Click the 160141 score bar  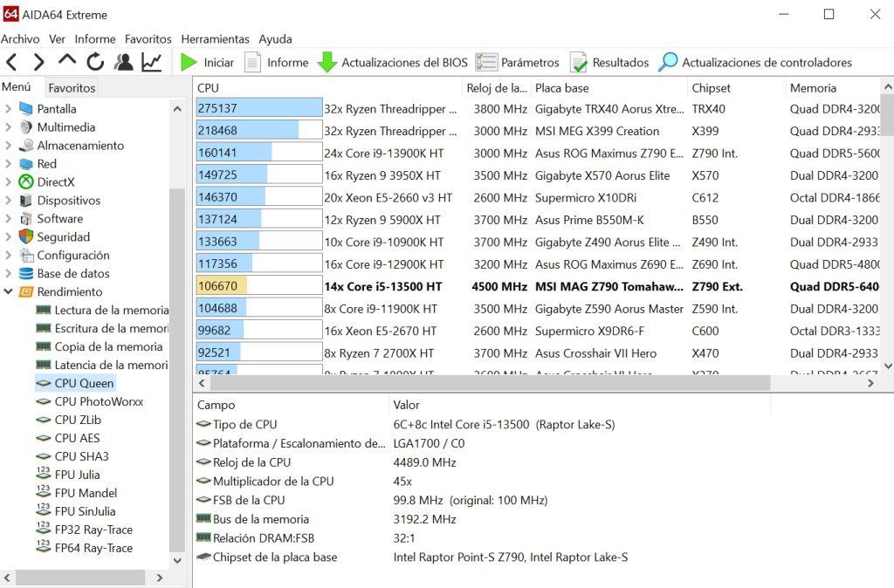coord(258,152)
